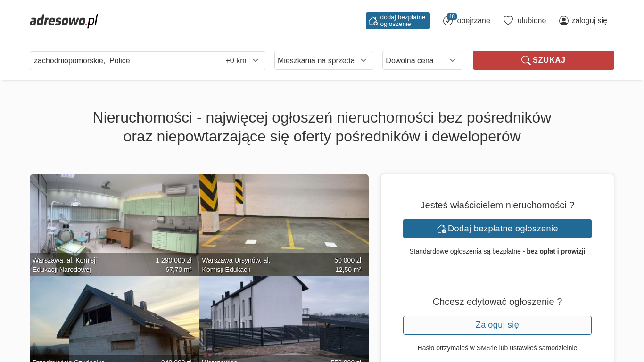The width and height of the screenshot is (644, 362).
Task: Click zaloguj się in header
Action: click(x=589, y=21)
